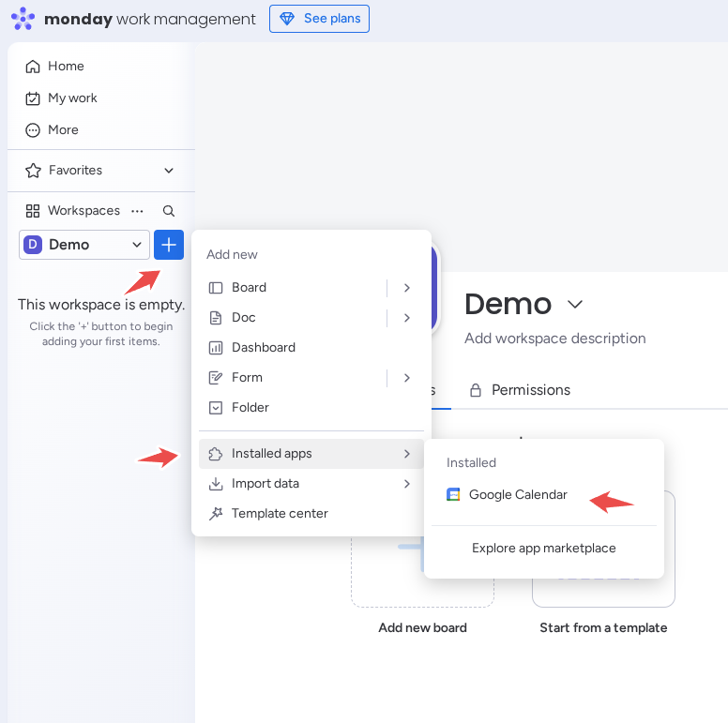Click the Doc page icon
This screenshot has width=728, height=723.
(216, 318)
